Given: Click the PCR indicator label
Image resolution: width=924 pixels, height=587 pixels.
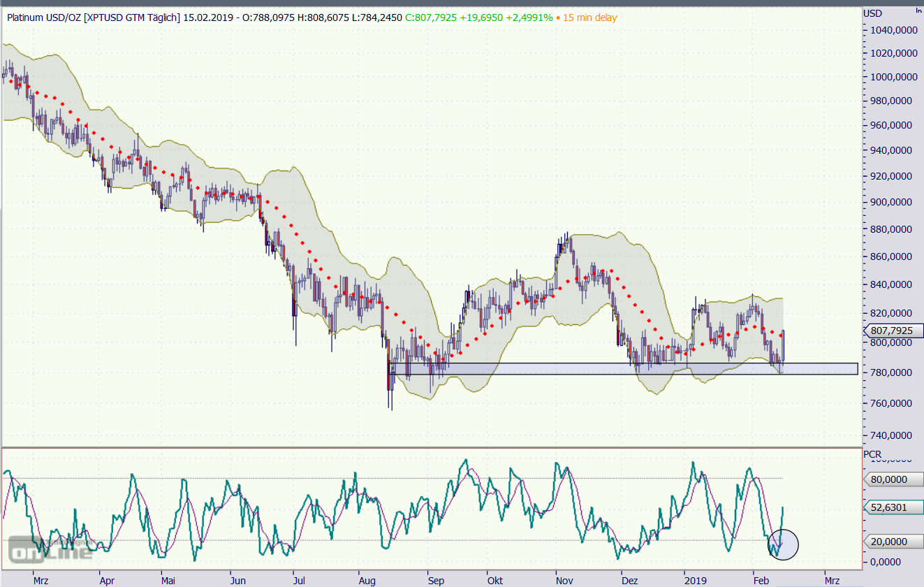Looking at the screenshot, I should (873, 454).
